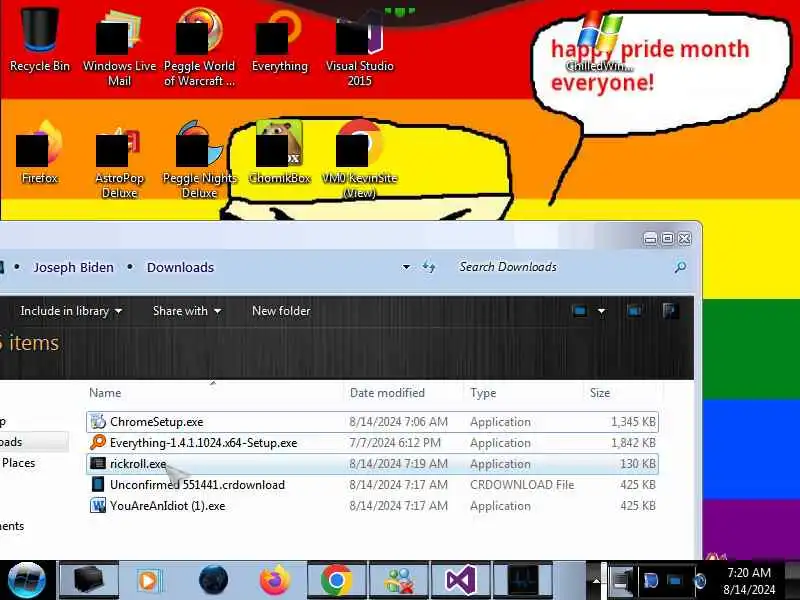Open the Firefox desktop shortcut
The width and height of the screenshot is (800, 600).
coord(39,152)
